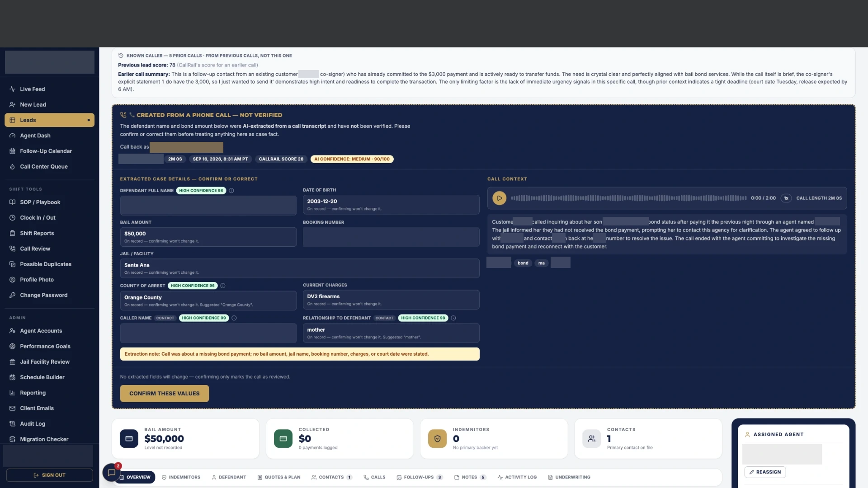Click info icon beside Relationship to Defendant
The height and width of the screenshot is (488, 868).
453,318
